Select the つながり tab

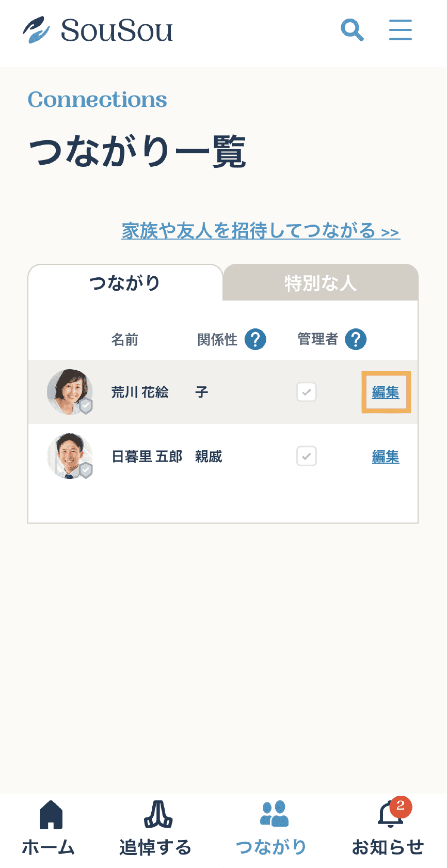point(125,283)
